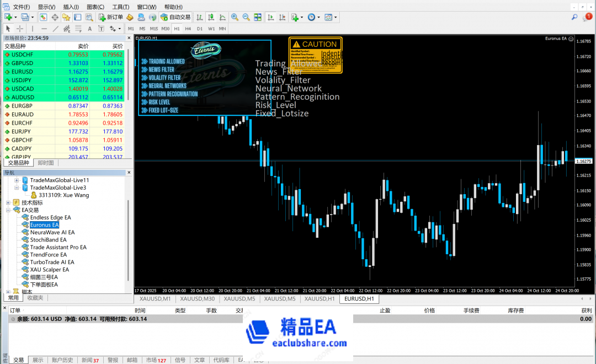Switch to the XAUUSD,M30 chart tab
Viewport: 596px width, 364px height.
[x=197, y=299]
